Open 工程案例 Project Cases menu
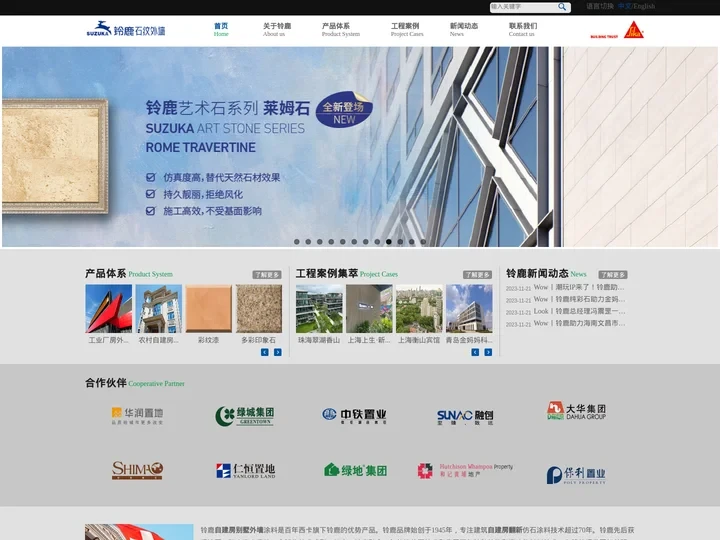Image resolution: width=720 pixels, height=540 pixels. coord(407,29)
